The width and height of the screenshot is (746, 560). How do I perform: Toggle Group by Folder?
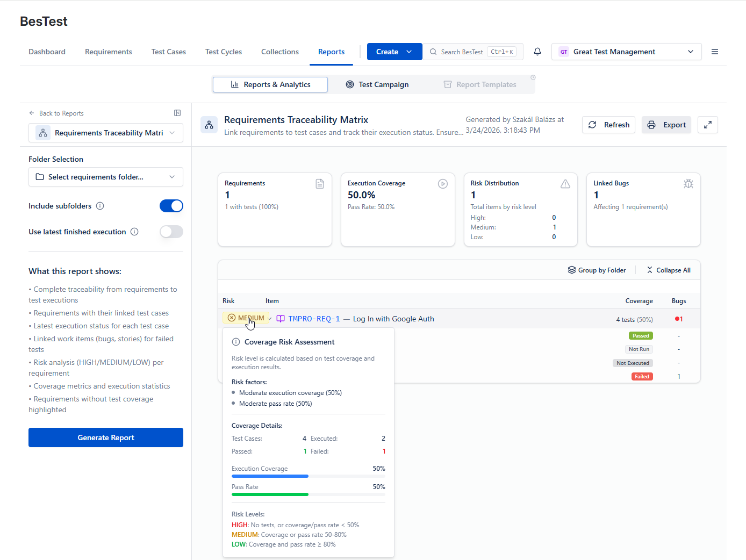(597, 270)
